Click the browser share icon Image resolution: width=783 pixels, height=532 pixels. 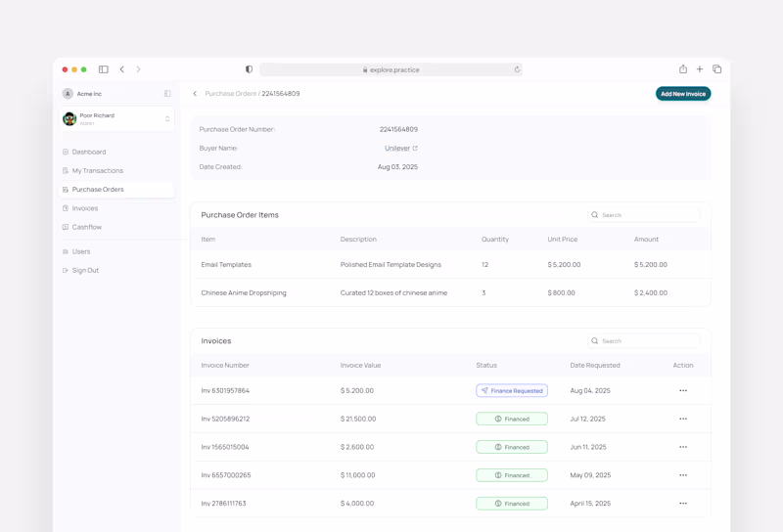682,69
